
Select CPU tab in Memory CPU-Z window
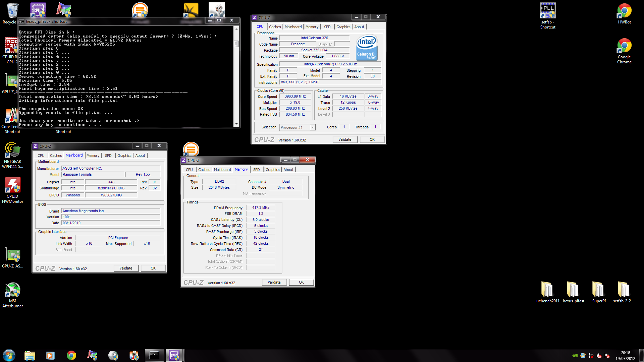click(189, 170)
